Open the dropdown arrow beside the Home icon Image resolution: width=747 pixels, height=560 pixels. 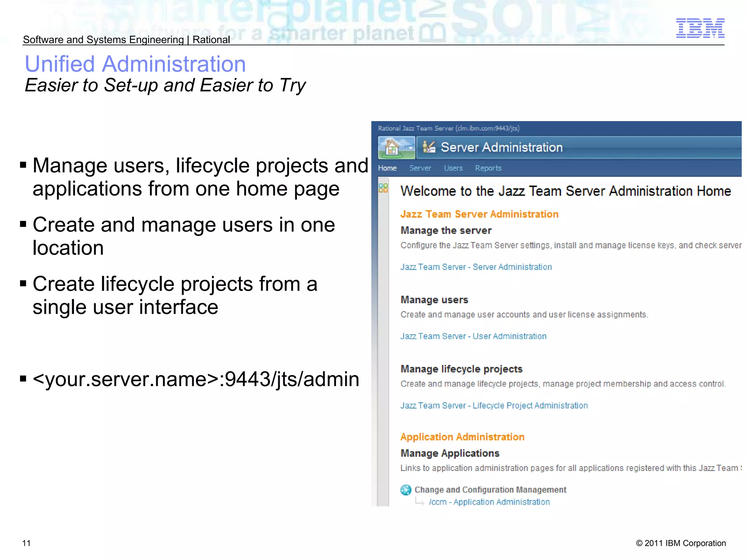410,148
